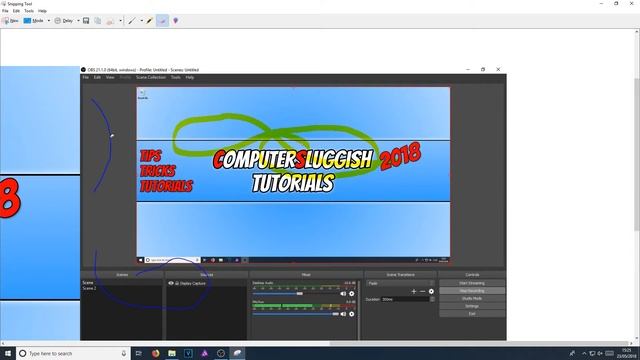
Task: Open transition properties gear icon
Action: tap(431, 291)
